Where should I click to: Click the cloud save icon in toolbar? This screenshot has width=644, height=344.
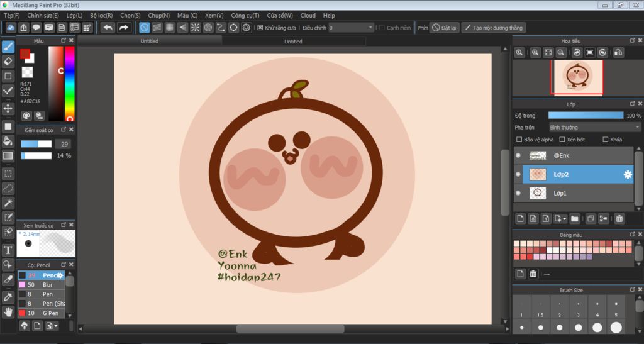pyautogui.click(x=11, y=28)
